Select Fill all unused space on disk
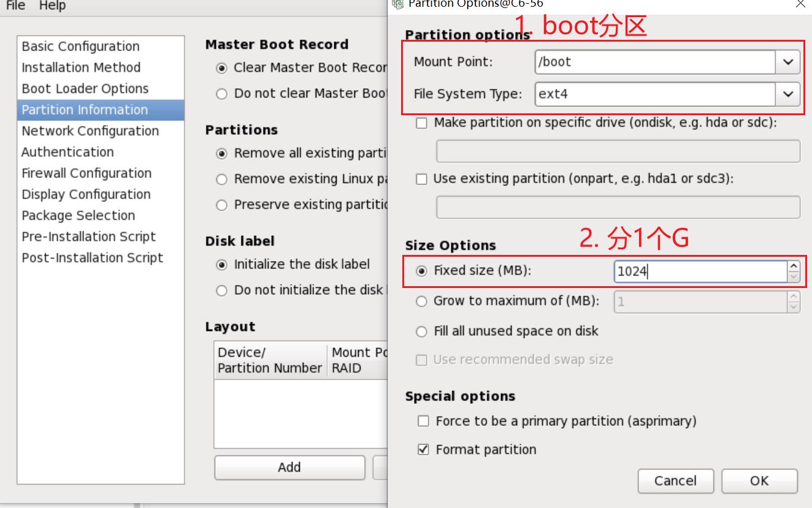 pos(422,332)
